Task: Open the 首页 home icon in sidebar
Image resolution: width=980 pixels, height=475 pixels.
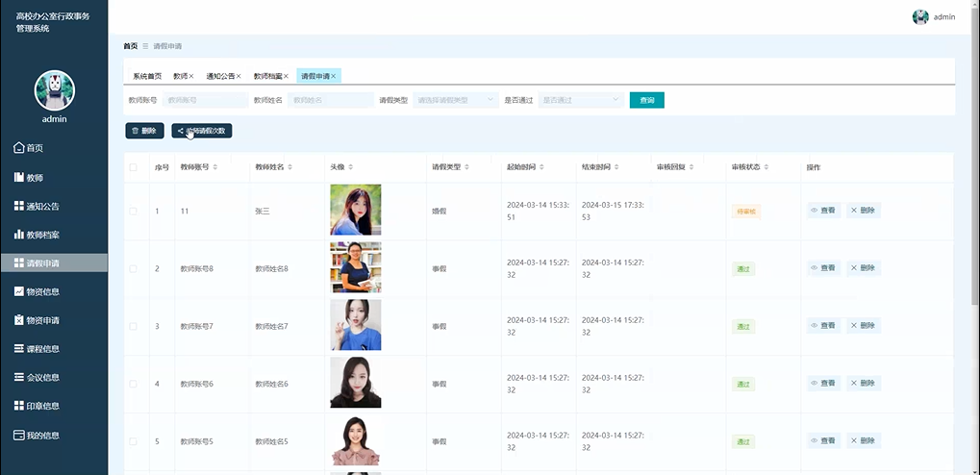Action: tap(18, 148)
